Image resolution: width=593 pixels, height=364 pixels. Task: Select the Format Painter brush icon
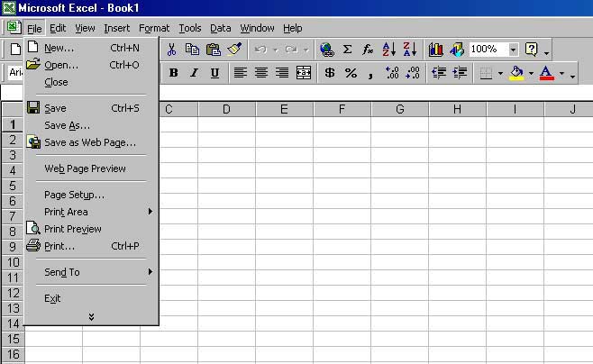click(234, 50)
